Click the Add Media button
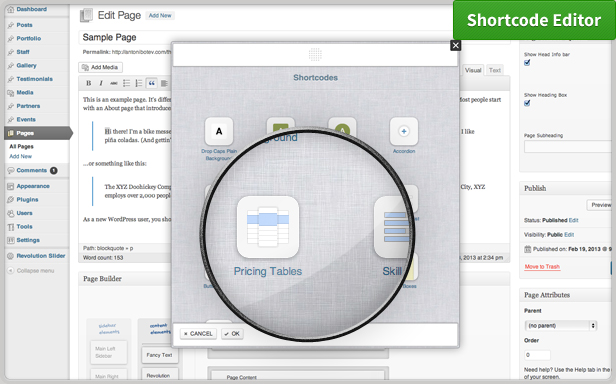Image resolution: width=616 pixels, height=384 pixels. click(x=100, y=67)
